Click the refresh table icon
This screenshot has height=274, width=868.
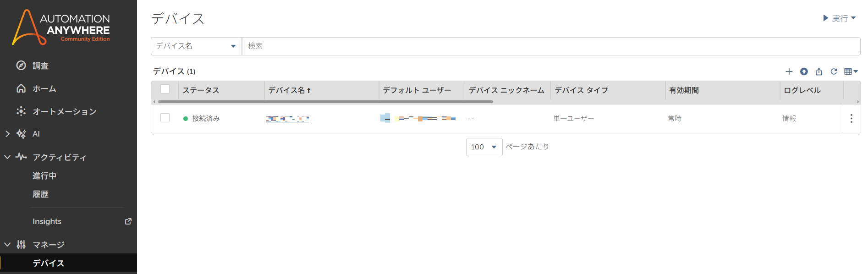coord(834,71)
